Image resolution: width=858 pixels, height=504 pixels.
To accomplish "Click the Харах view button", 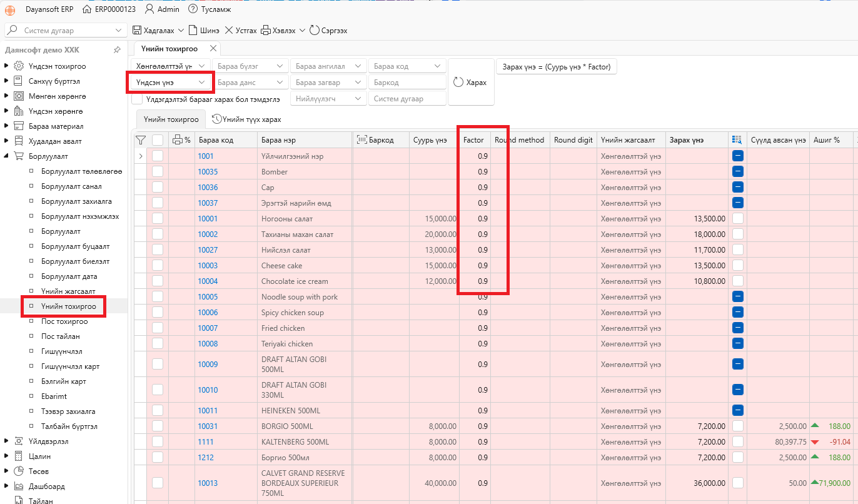I will [x=471, y=83].
